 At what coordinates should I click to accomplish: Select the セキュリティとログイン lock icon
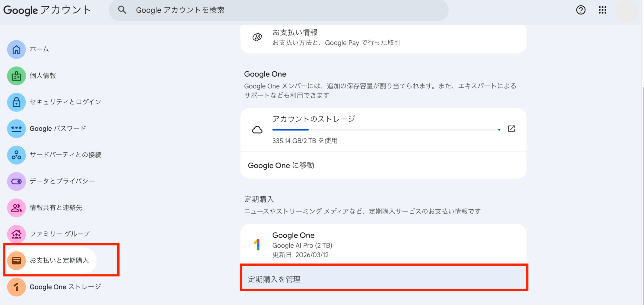[x=16, y=102]
